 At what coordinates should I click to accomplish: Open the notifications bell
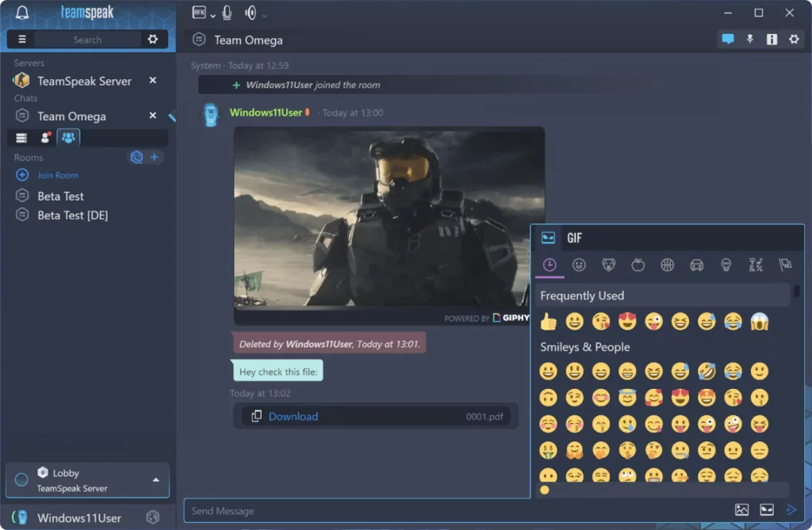point(21,13)
